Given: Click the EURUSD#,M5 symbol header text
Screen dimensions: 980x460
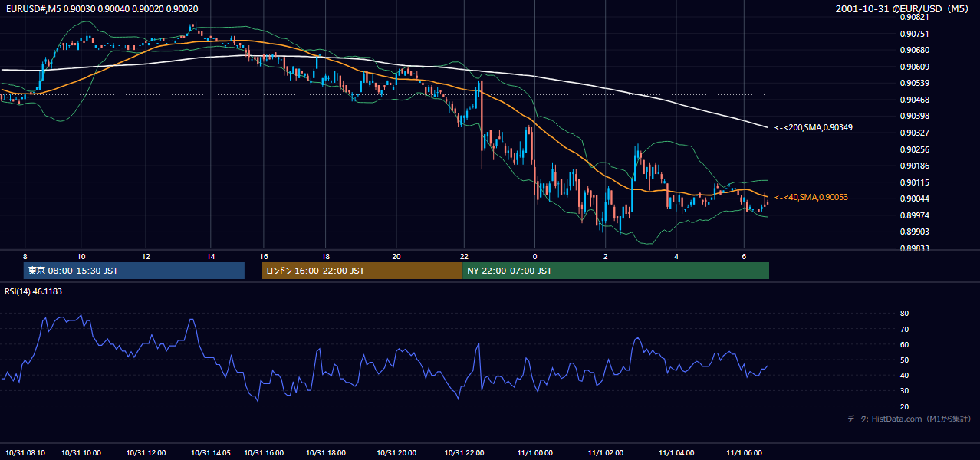Looking at the screenshot, I should tap(101, 9).
